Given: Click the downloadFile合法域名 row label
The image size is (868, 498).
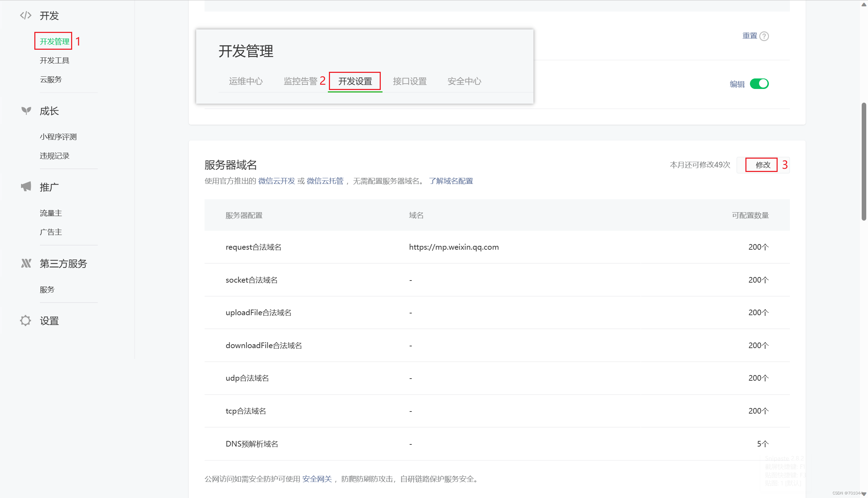Looking at the screenshot, I should click(x=263, y=345).
